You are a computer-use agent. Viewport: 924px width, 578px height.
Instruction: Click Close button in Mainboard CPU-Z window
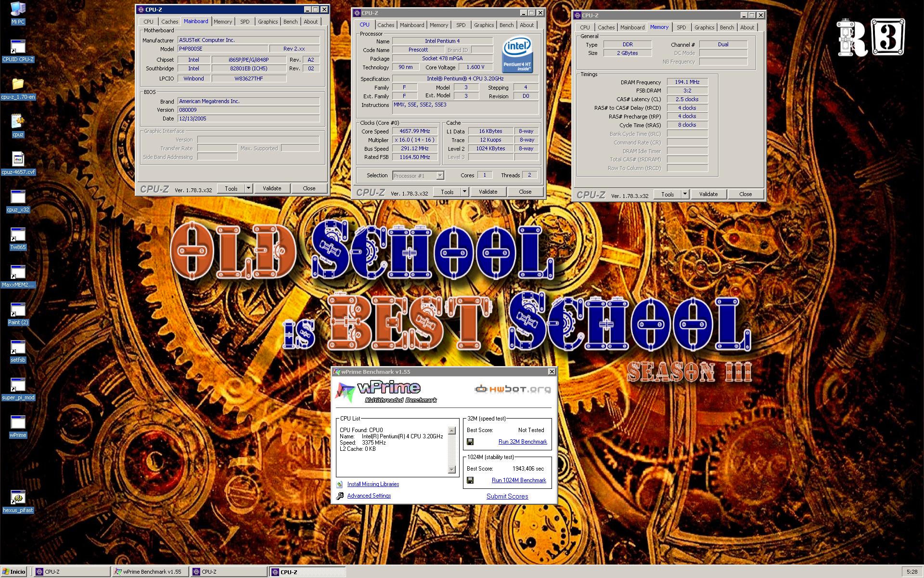click(309, 188)
